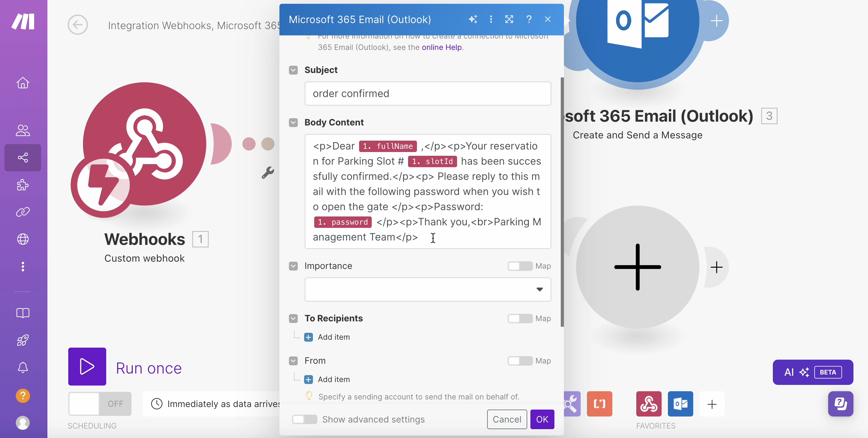Click the Outlook module number badge 3
This screenshot has width=868, height=438.
click(769, 116)
